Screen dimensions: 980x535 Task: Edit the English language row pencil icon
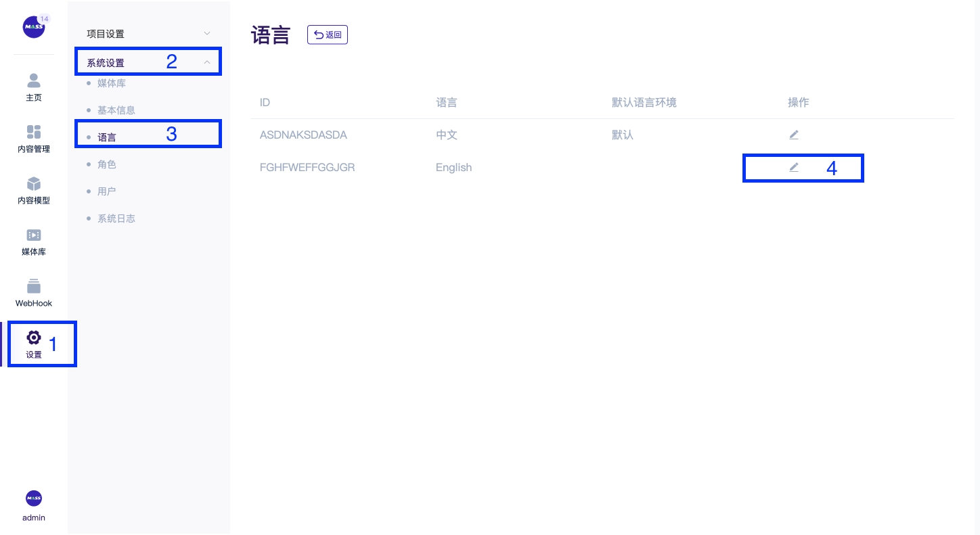click(x=794, y=167)
